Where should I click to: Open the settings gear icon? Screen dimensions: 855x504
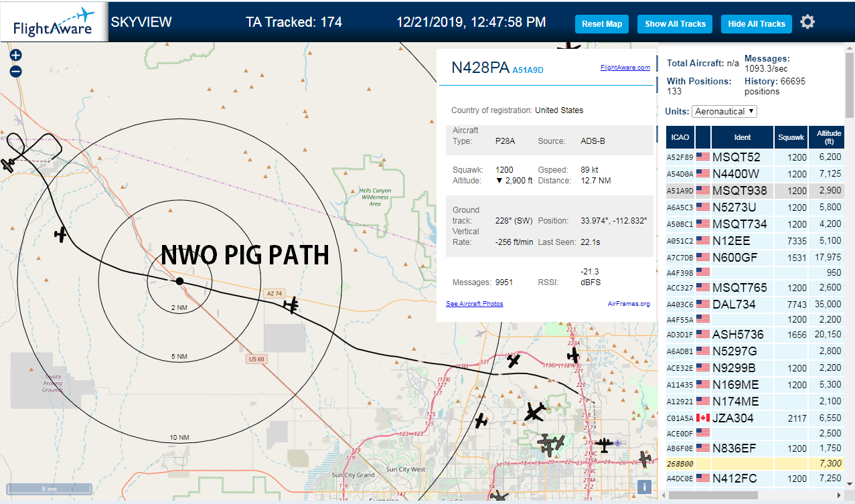(x=807, y=22)
